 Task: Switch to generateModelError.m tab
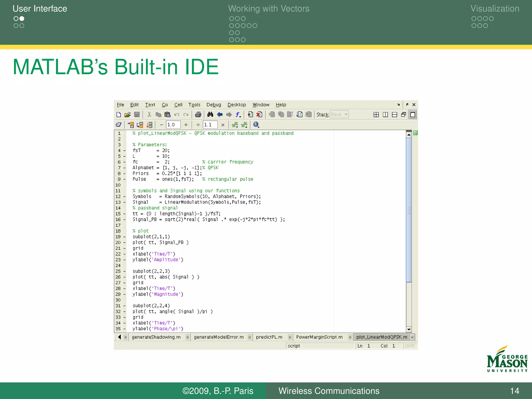219,337
